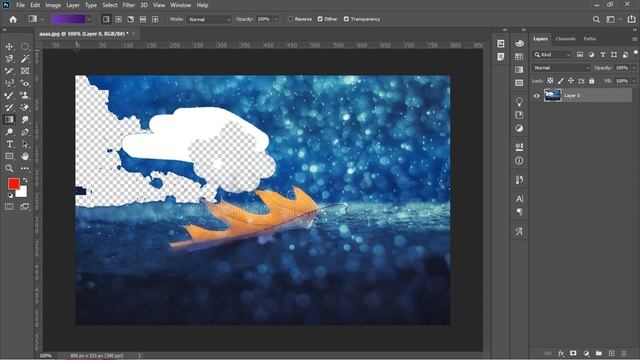Choose Reflected Gradient style
The width and height of the screenshot is (640, 360).
[143, 19]
